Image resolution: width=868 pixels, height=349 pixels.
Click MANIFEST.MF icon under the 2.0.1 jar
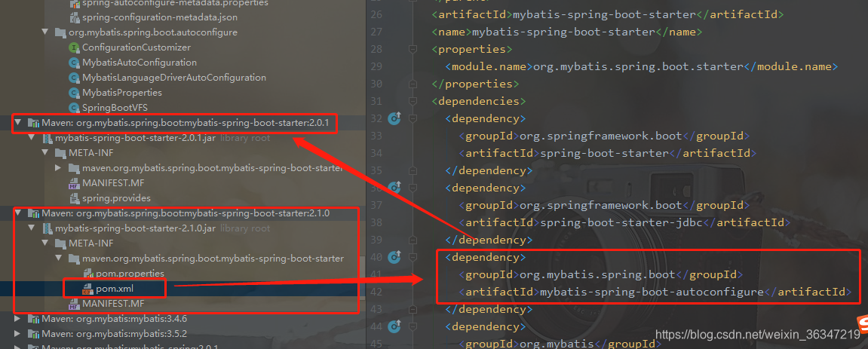tap(74, 183)
